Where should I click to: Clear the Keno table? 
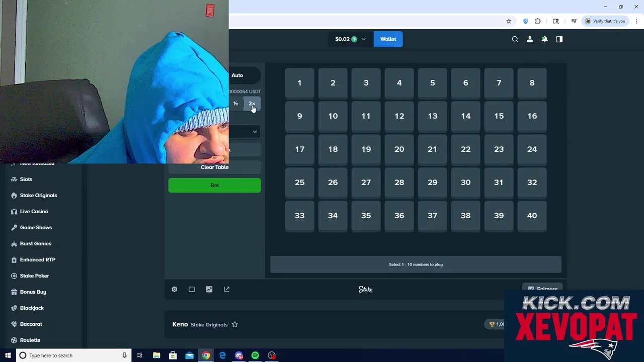[x=214, y=167]
